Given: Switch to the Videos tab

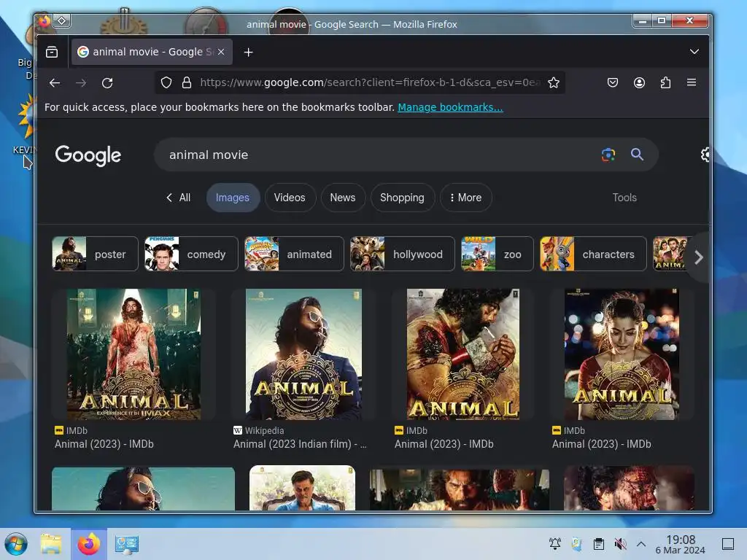Looking at the screenshot, I should (290, 198).
